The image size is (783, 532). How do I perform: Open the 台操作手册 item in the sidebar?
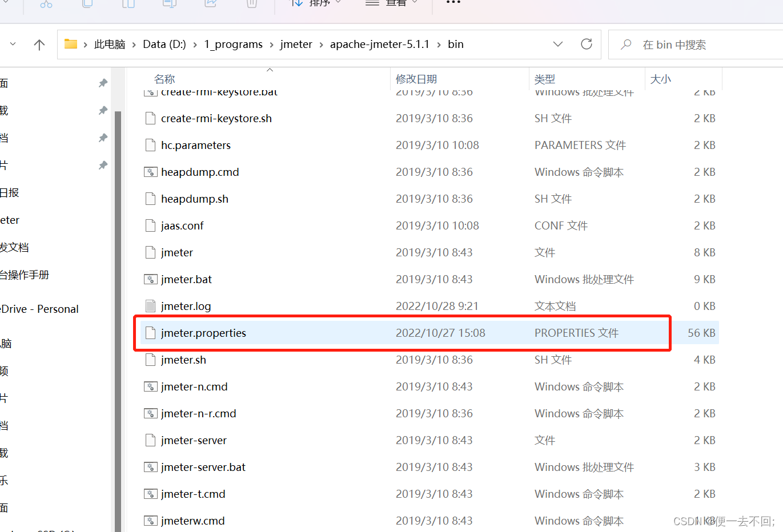tap(25, 275)
